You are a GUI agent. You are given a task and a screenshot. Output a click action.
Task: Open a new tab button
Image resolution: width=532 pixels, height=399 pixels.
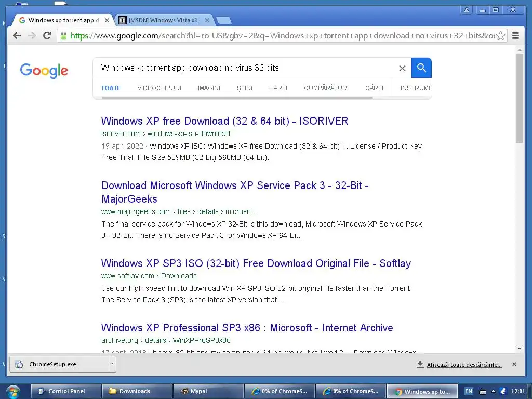[x=224, y=21]
